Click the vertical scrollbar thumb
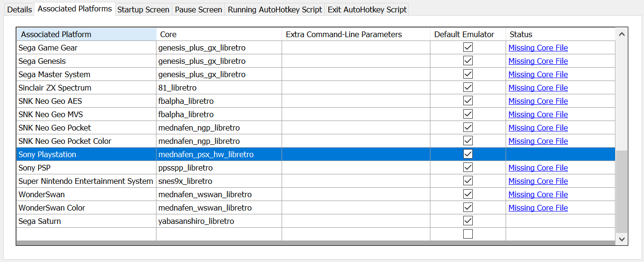This screenshot has width=644, height=262. [621, 191]
